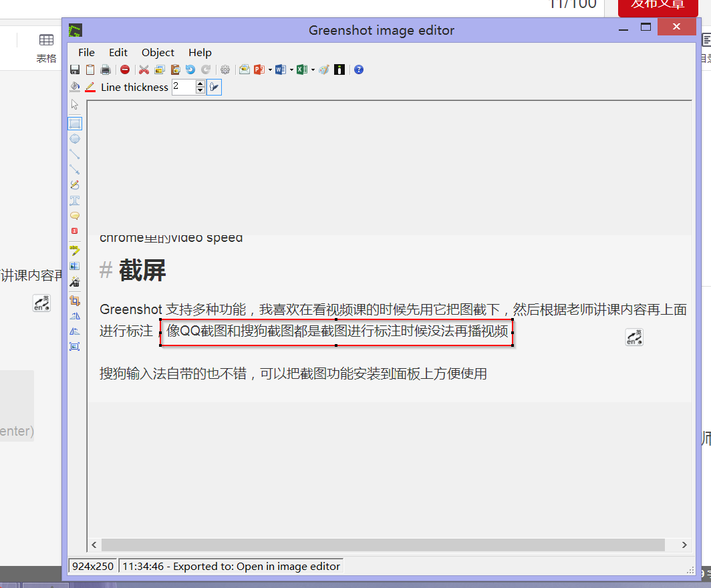
Task: Click the IME icon left of editor
Action: click(41, 303)
